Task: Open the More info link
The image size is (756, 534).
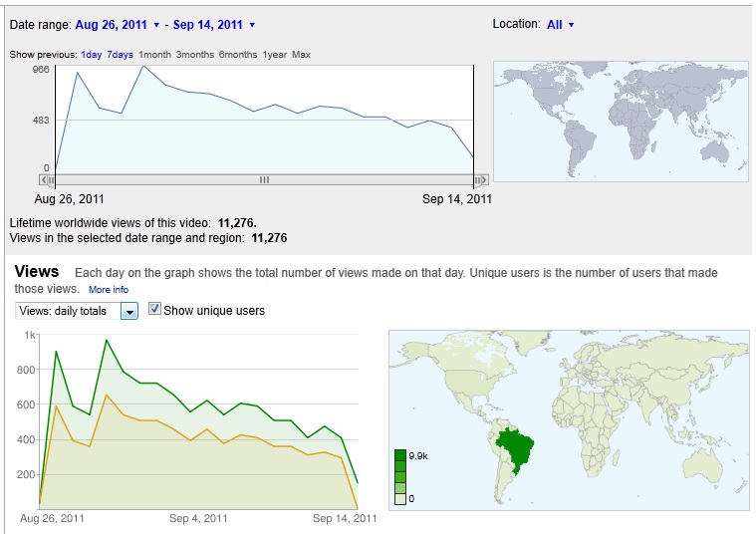Action: point(108,290)
